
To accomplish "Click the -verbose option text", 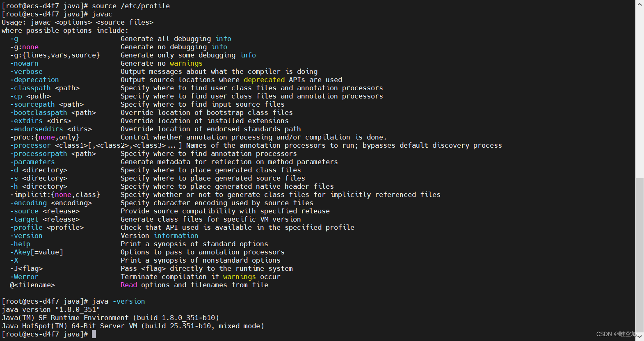I will 26,71.
